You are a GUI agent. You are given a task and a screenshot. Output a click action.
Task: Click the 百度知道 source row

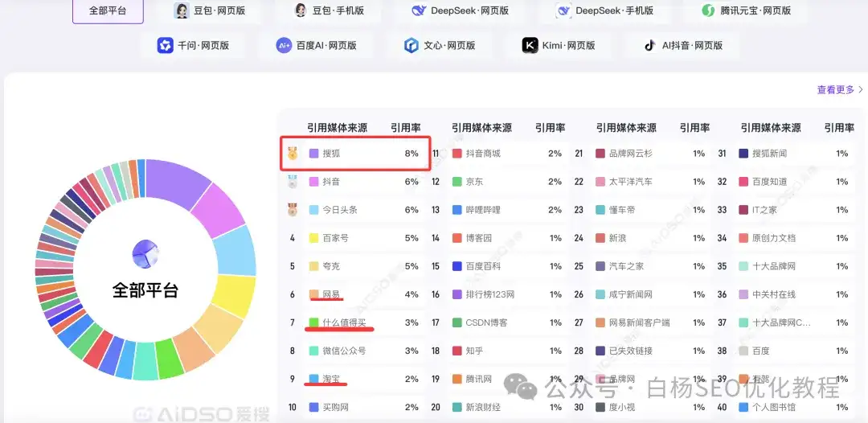click(x=785, y=182)
